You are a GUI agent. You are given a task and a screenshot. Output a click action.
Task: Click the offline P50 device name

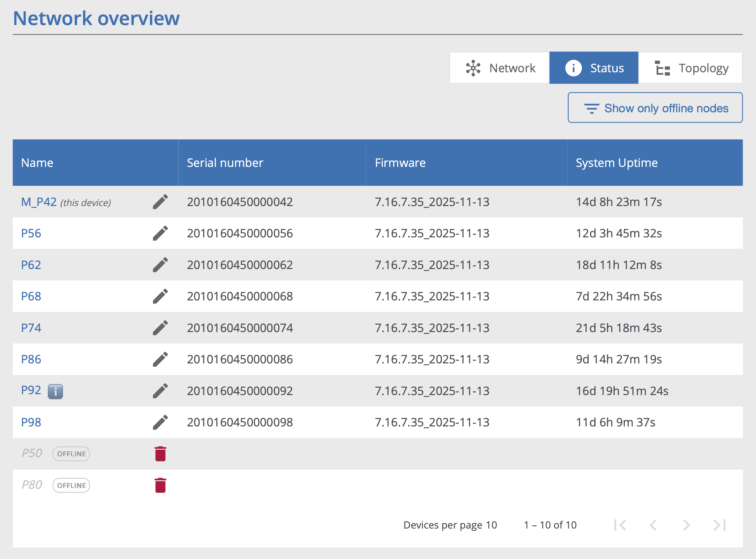tap(32, 453)
